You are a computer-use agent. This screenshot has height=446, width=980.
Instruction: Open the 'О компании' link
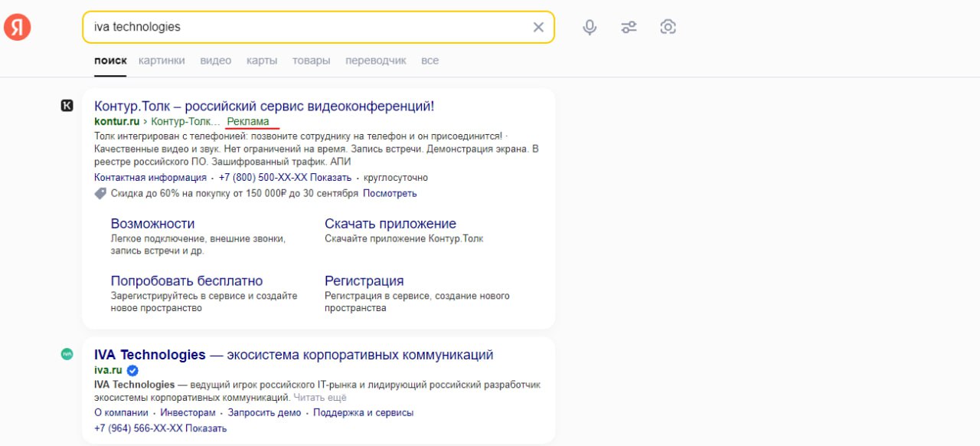pos(121,412)
